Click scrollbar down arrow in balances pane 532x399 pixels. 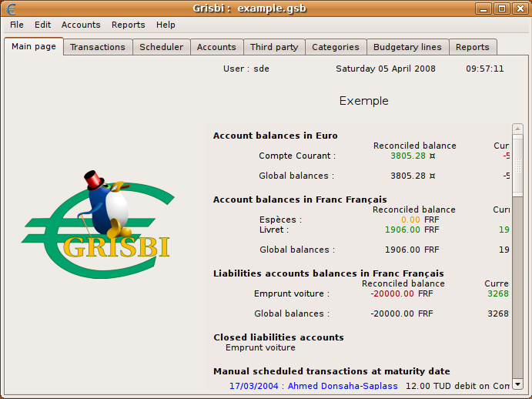(x=517, y=384)
